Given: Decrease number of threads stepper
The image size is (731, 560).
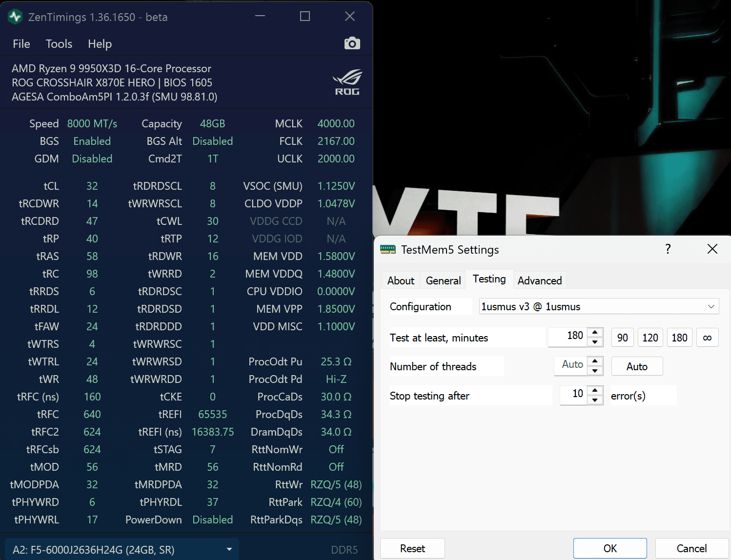Looking at the screenshot, I should [x=595, y=371].
